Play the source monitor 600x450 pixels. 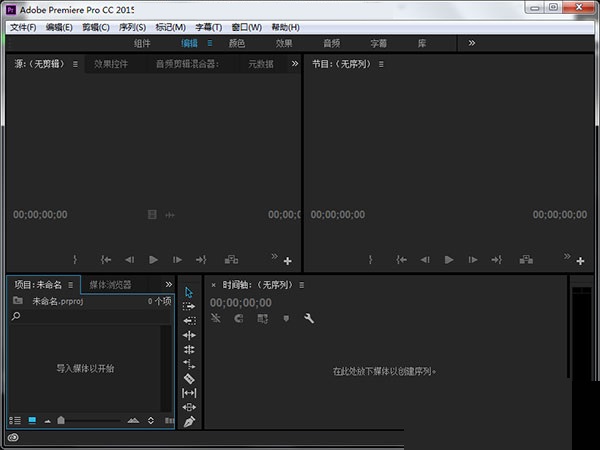click(153, 260)
